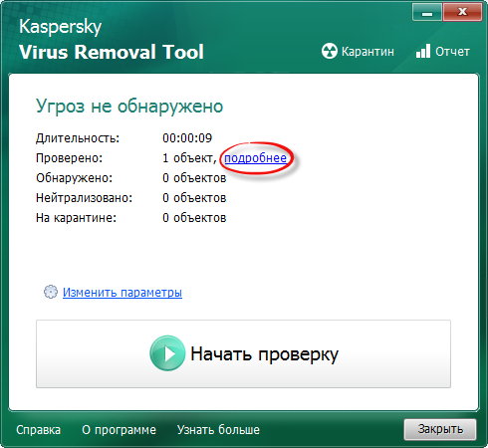Start scan with Начать проверку button
Image resolution: width=488 pixels, height=448 pixels.
(x=243, y=353)
